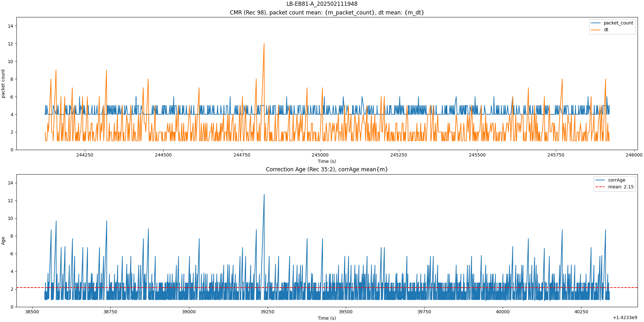Viewport: 644px width, 322px height.
Task: Click the 39250 tick label on Correction Age axis
Action: [267, 312]
